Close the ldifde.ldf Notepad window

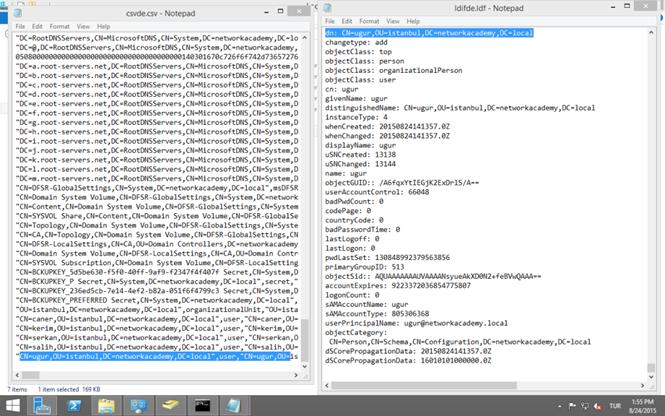pyautogui.click(x=645, y=6)
